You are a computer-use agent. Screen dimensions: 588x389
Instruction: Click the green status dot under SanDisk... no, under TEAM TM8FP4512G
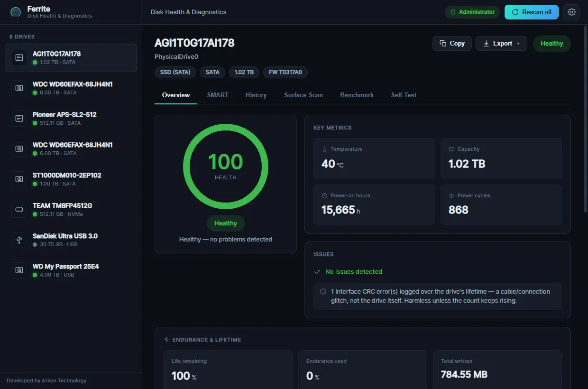35,214
